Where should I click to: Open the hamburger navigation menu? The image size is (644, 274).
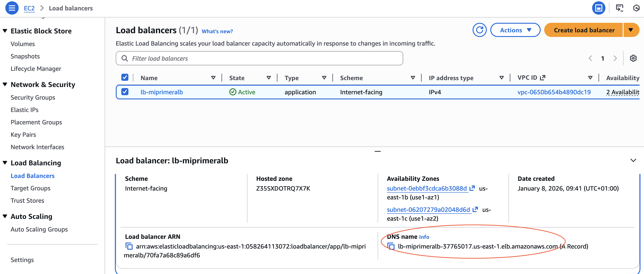(x=12, y=8)
